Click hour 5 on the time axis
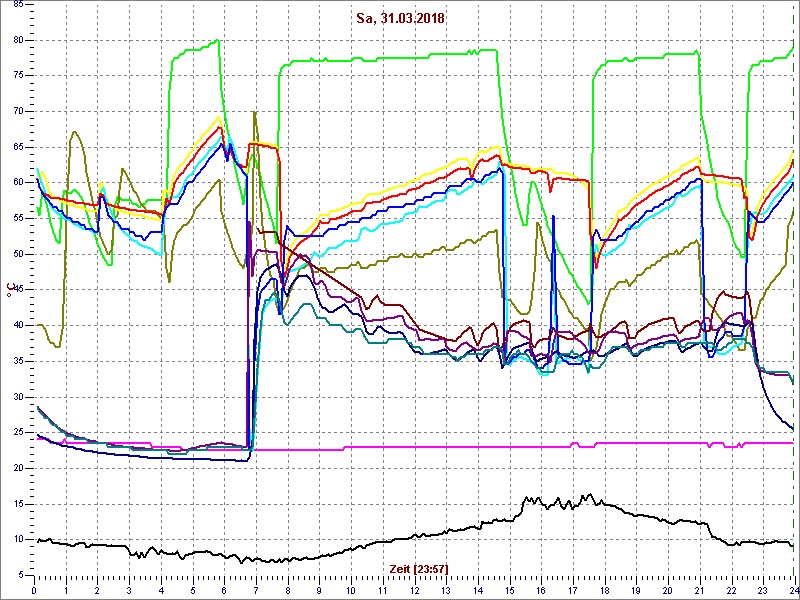Screen dimensions: 800x600 coord(193,589)
